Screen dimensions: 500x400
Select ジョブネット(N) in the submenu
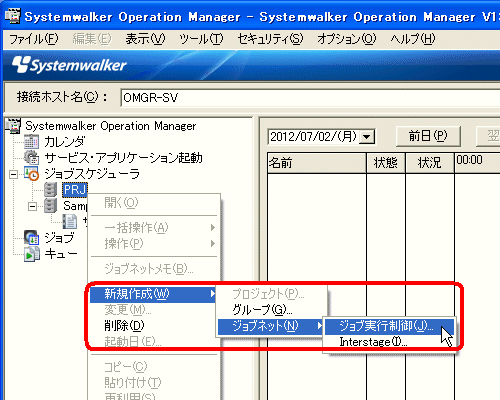click(x=271, y=326)
